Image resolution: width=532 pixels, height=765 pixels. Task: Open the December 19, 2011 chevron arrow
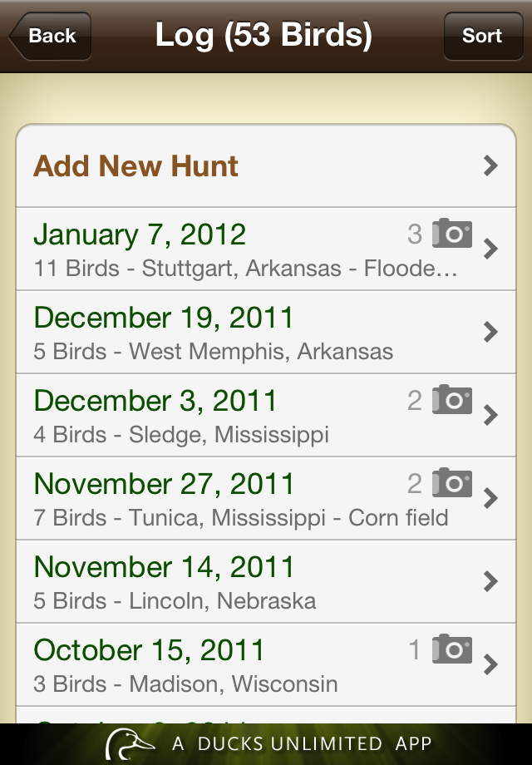[490, 332]
